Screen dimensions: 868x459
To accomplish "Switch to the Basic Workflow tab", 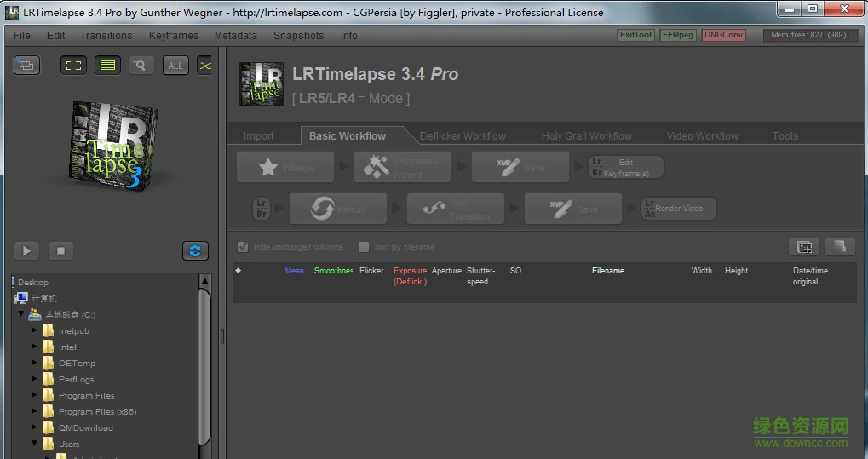I will pyautogui.click(x=347, y=135).
